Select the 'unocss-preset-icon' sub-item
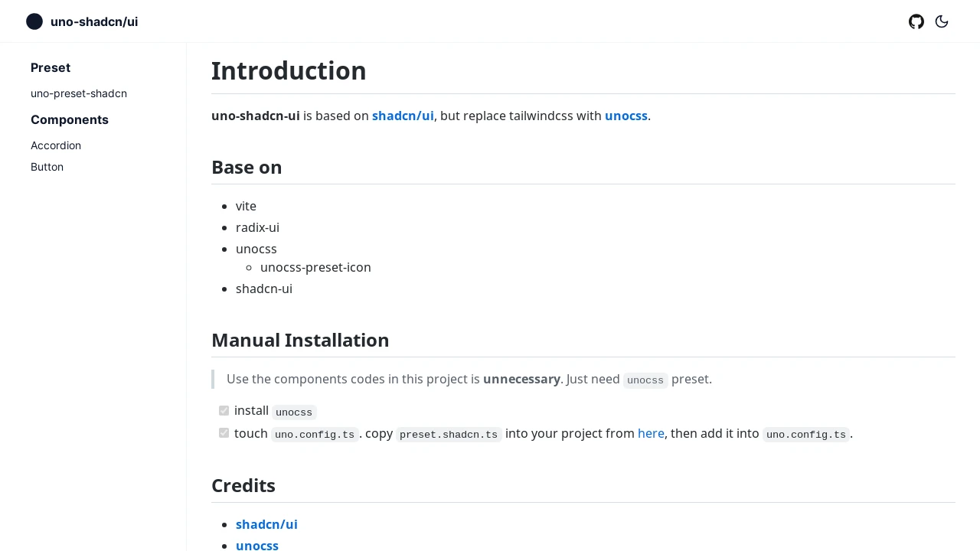Screen dimensions: 980x551 [315, 267]
